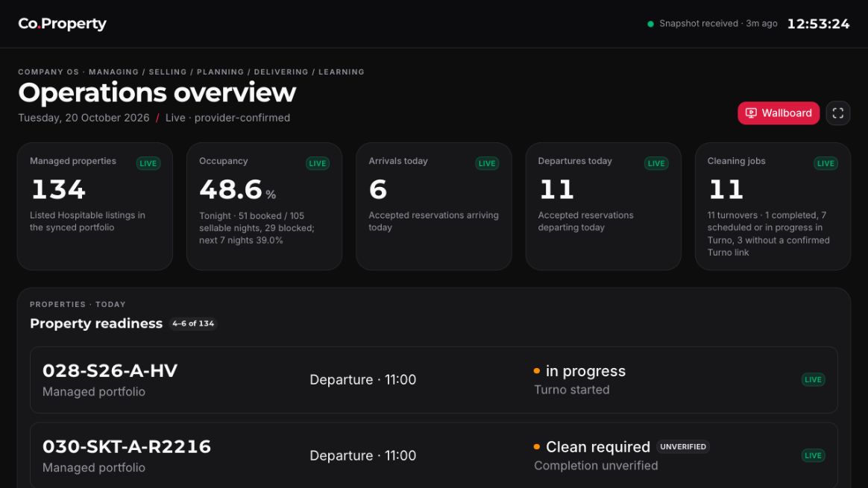Click the LIVE badge on Cleaning jobs
The width and height of the screenshot is (868, 488).
coord(825,163)
